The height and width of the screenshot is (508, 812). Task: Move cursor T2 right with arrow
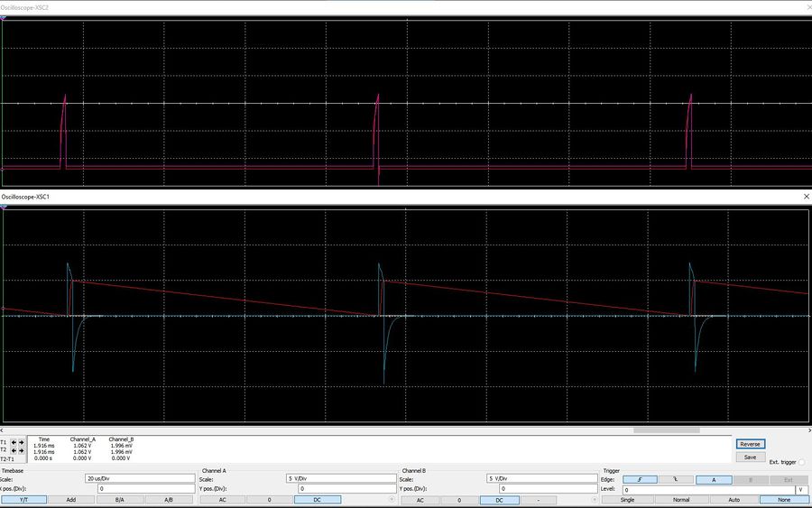21,449
